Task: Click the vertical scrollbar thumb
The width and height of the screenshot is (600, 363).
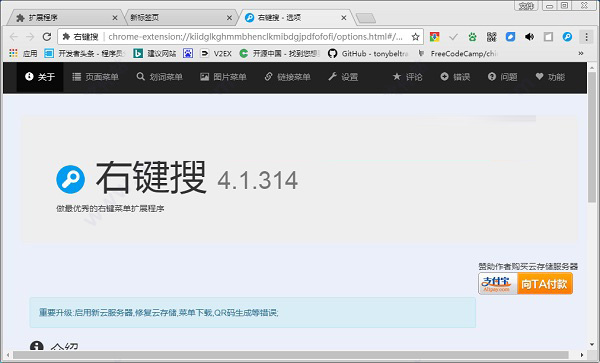Action: tap(592, 137)
